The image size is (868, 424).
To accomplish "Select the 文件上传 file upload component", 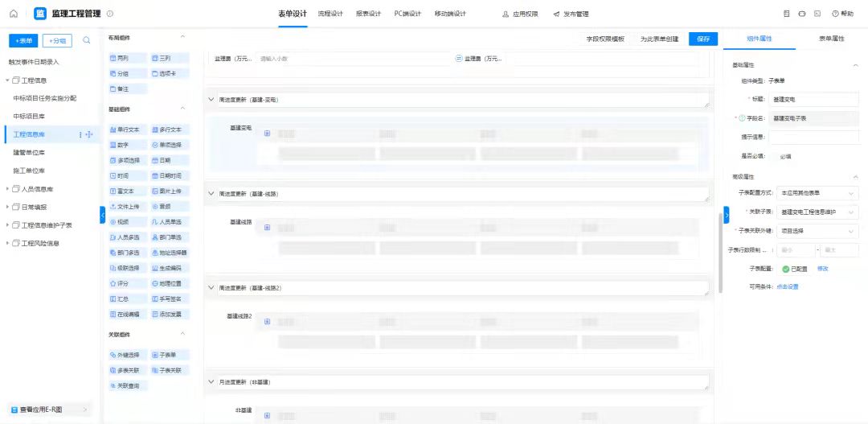I will (127, 207).
